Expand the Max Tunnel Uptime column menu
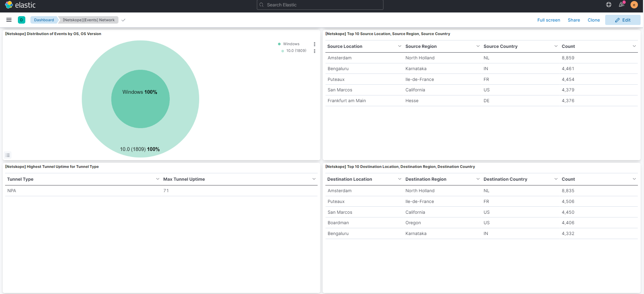This screenshot has height=294, width=644. click(314, 179)
